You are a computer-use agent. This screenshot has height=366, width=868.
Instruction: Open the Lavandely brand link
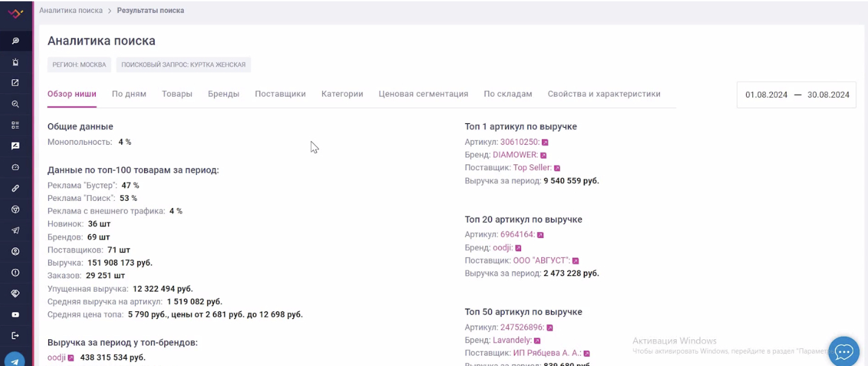click(513, 341)
